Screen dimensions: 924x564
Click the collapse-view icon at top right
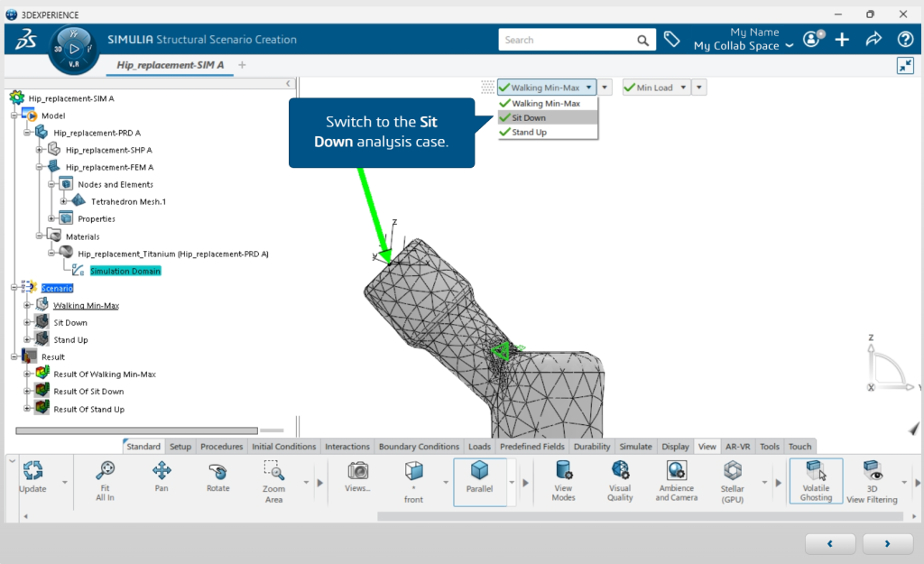pyautogui.click(x=905, y=65)
